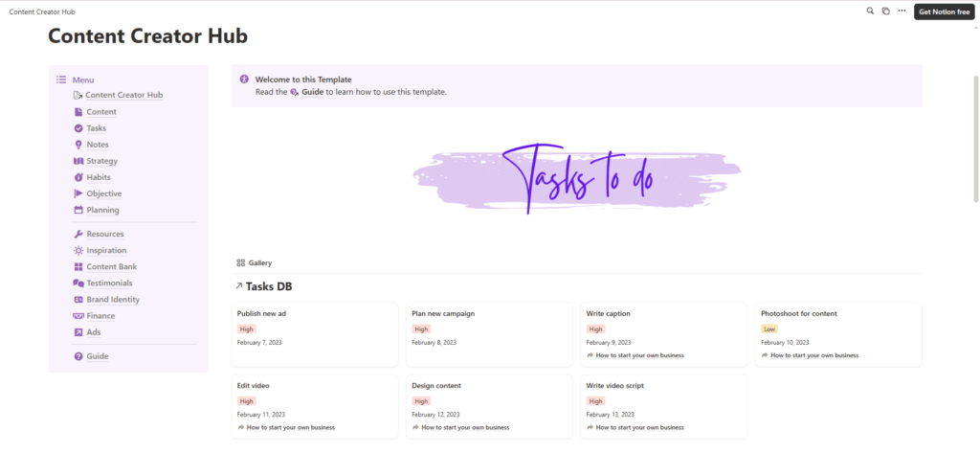The image size is (980, 453).
Task: Click the Planning calendar icon in sidebar
Action: tap(78, 210)
